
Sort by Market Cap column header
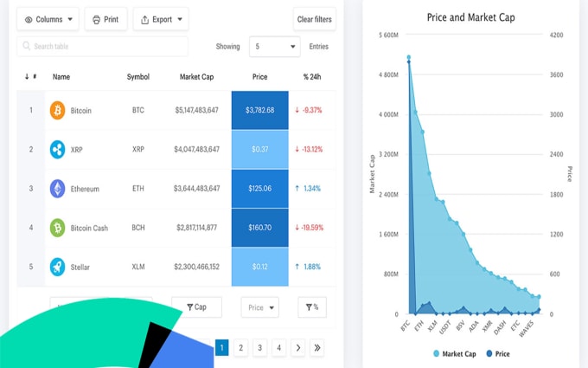pyautogui.click(x=196, y=77)
